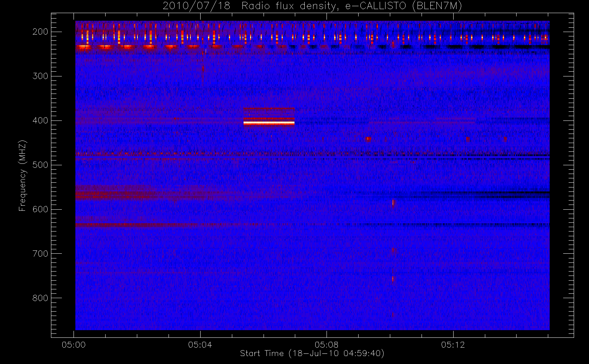Click the 05:08 time tick label

pos(327,345)
